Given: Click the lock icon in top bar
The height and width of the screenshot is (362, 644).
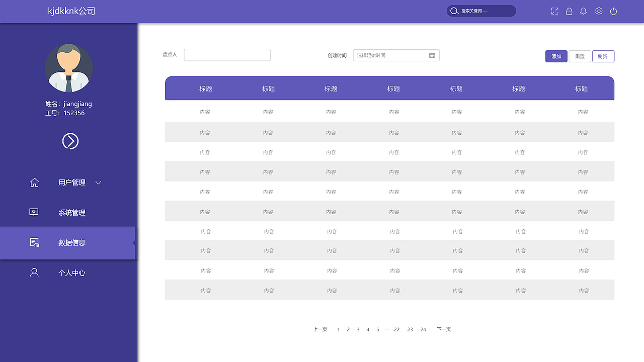Looking at the screenshot, I should pyautogui.click(x=569, y=11).
